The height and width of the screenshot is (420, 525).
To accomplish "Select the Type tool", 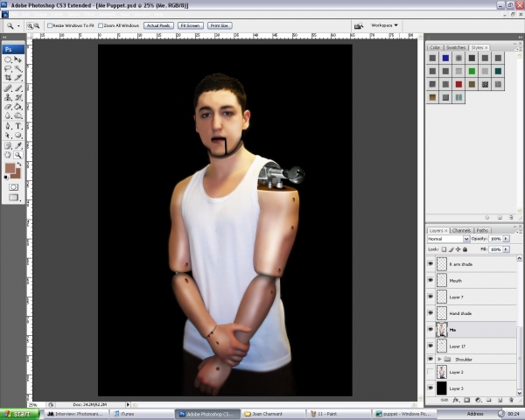I will tap(18, 126).
